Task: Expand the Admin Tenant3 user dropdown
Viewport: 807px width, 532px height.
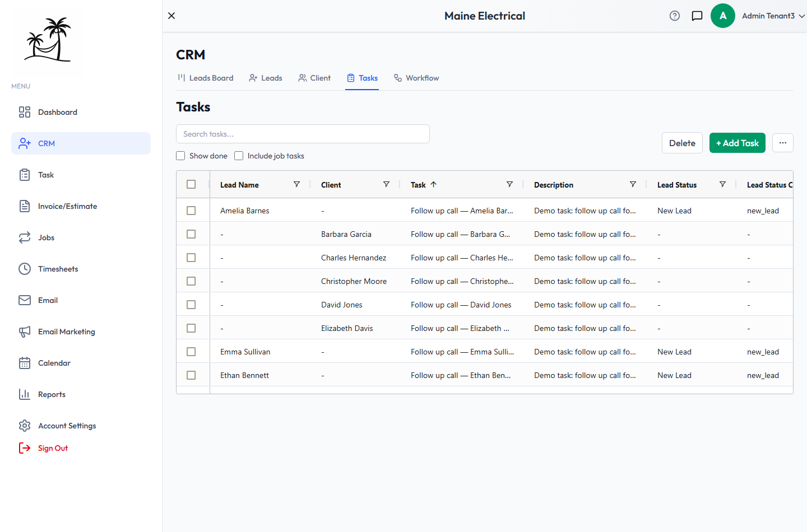Action: click(x=773, y=16)
